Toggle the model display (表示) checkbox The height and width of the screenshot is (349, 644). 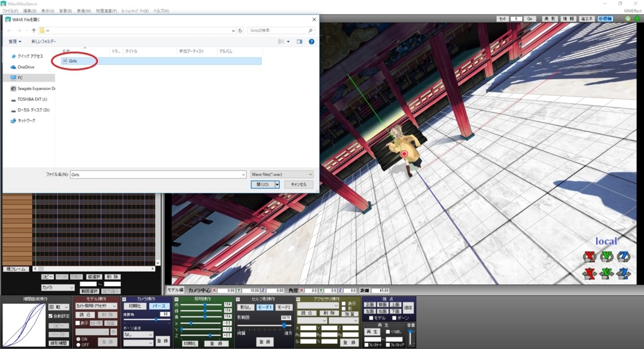pos(77,323)
